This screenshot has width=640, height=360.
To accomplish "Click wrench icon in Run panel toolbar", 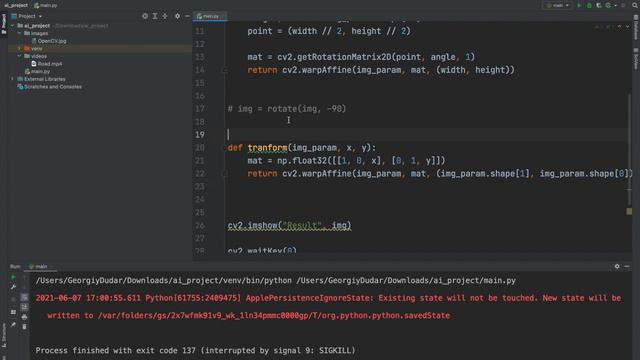I will coord(13,287).
